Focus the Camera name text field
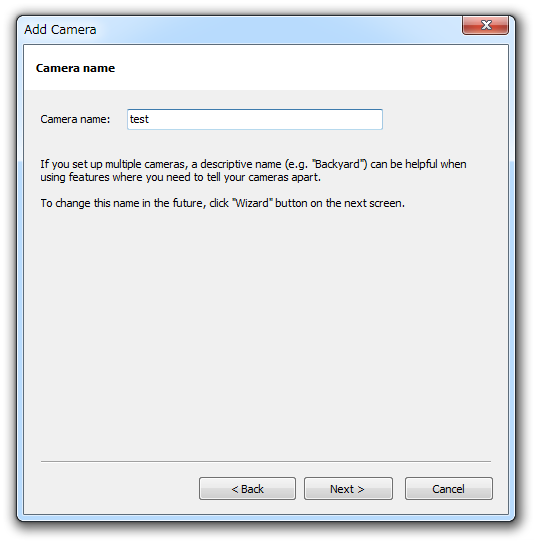 coord(255,119)
